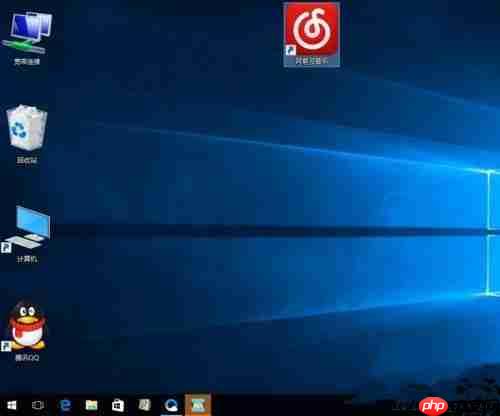Select the NetEase Cloud Music shortcut
Image resolution: width=500 pixels, height=416 pixels.
pos(312,34)
